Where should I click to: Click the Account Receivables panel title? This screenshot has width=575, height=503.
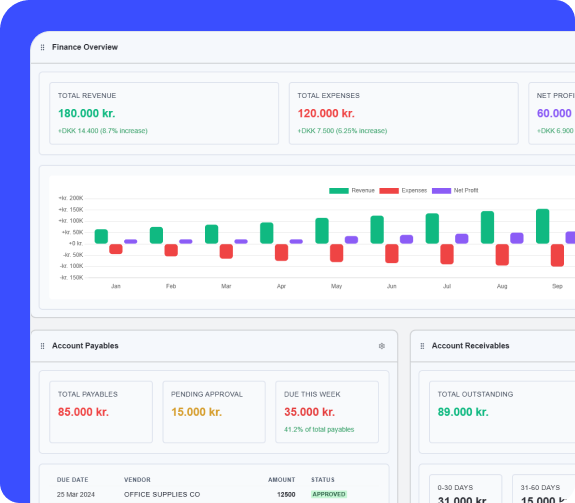470,346
